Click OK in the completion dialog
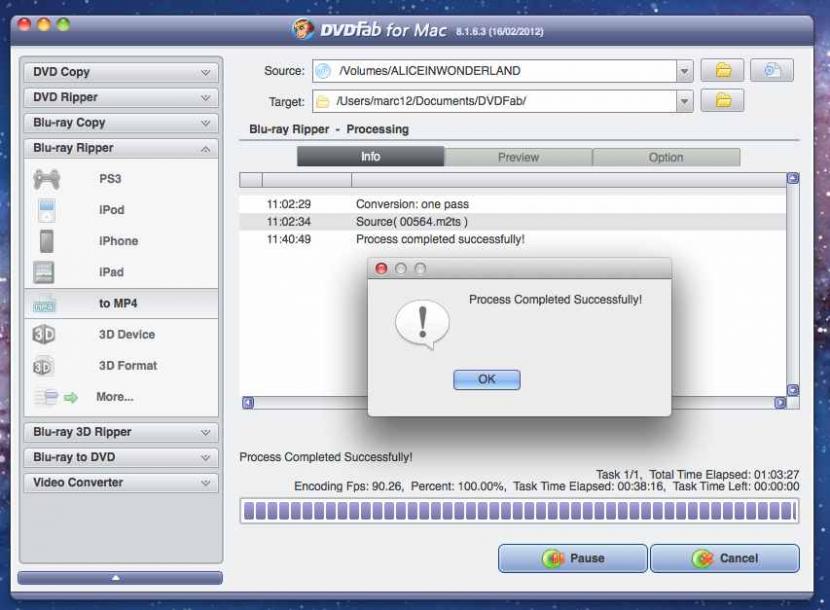The image size is (830, 610). coord(486,380)
